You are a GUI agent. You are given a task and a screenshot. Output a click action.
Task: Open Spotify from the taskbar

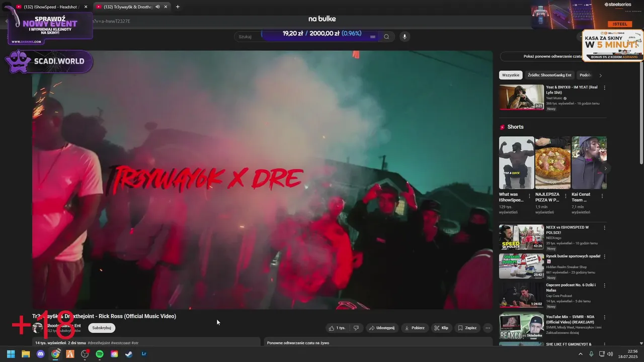pyautogui.click(x=100, y=354)
